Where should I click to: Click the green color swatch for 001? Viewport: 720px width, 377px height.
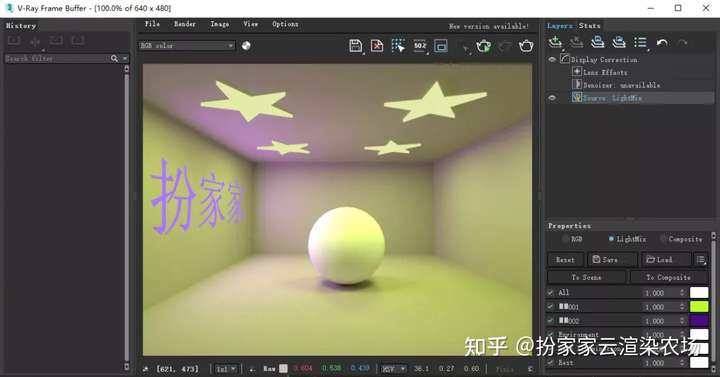pyautogui.click(x=699, y=306)
